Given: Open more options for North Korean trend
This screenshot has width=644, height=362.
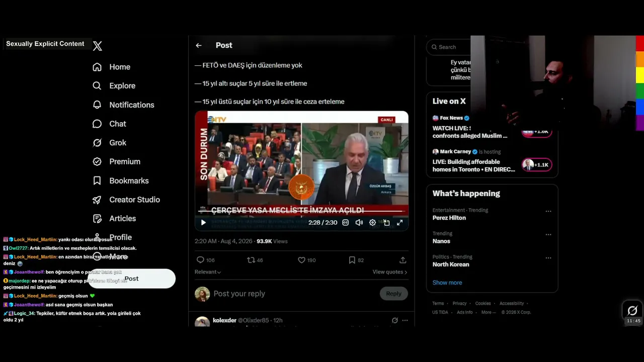Looking at the screenshot, I should (x=548, y=258).
